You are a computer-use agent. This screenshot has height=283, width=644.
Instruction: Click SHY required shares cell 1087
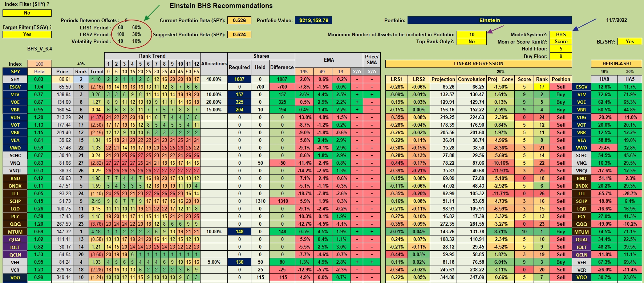tap(239, 79)
